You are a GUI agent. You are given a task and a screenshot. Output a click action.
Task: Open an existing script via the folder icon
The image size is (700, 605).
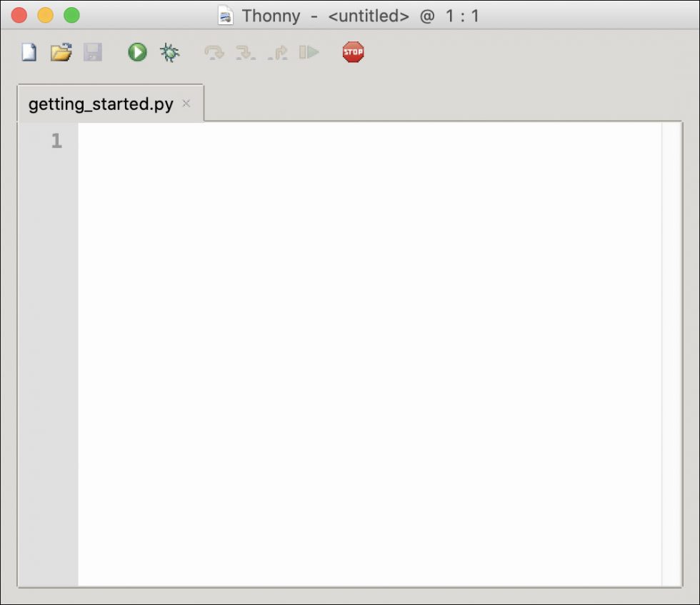[x=60, y=51]
